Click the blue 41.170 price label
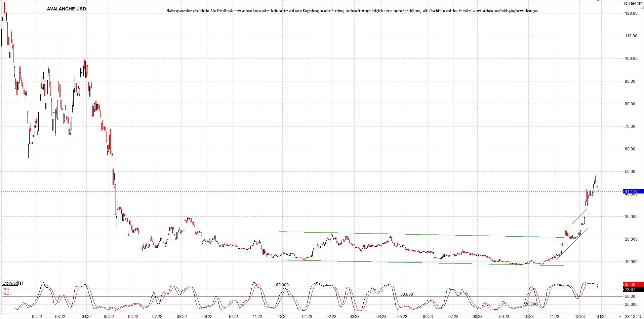 tap(631, 191)
